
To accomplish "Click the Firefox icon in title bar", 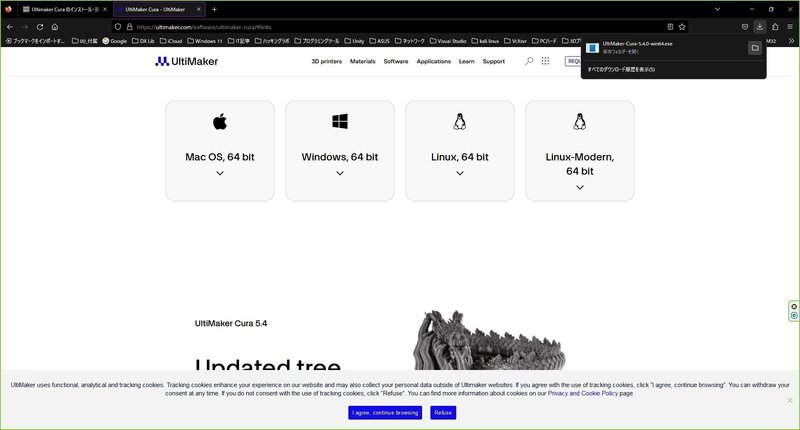I will click(8, 9).
